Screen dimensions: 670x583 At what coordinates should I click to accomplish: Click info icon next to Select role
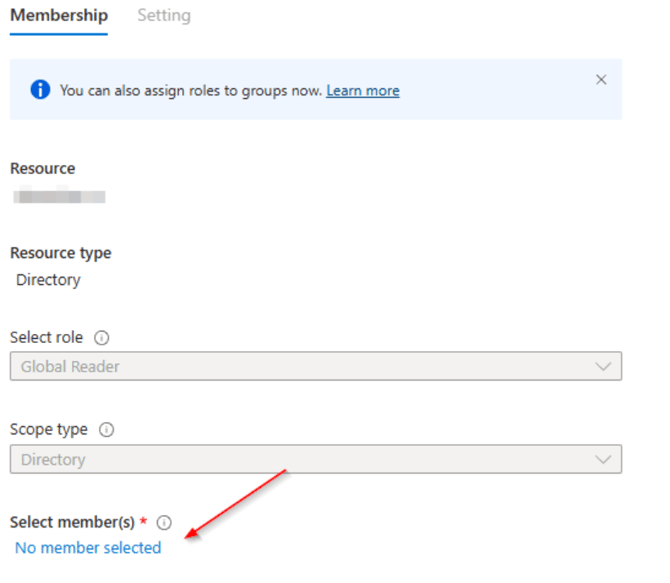pyautogui.click(x=101, y=338)
